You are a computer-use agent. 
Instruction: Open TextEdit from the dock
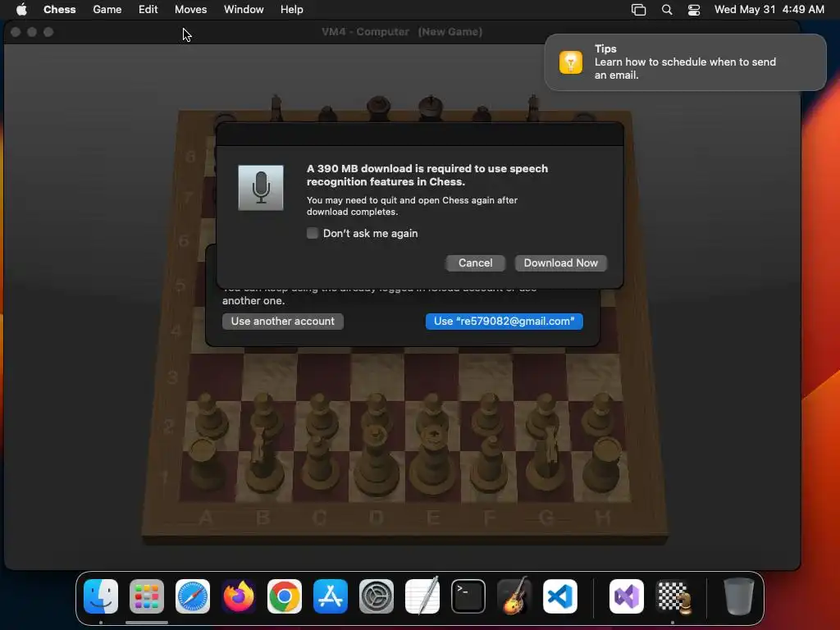pyautogui.click(x=422, y=596)
